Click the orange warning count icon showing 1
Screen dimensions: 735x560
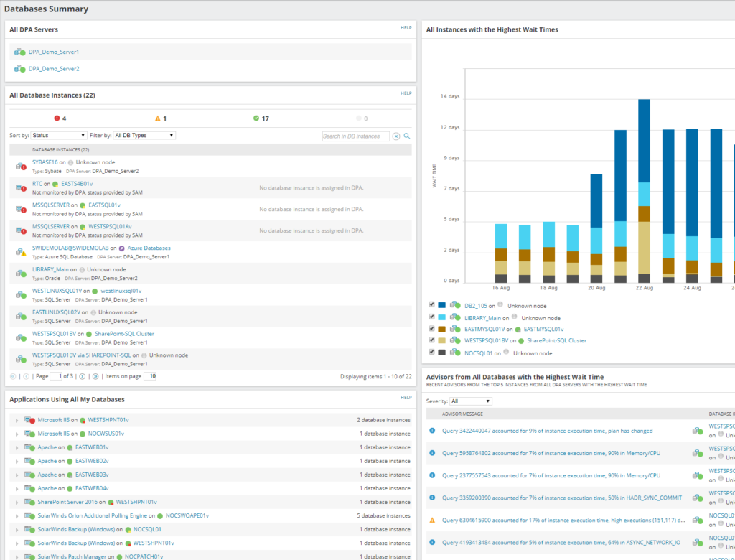(157, 118)
